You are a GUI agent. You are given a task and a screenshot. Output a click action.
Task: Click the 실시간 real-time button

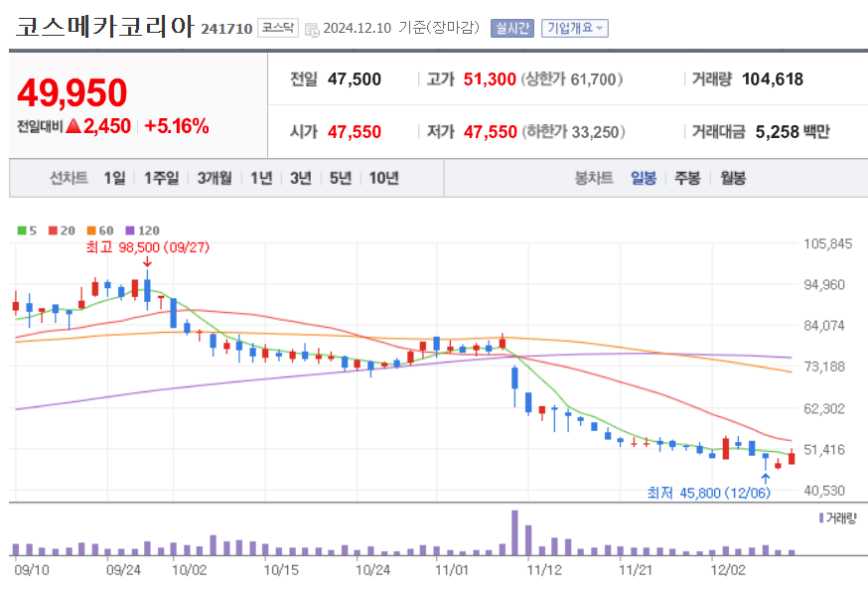point(512,28)
